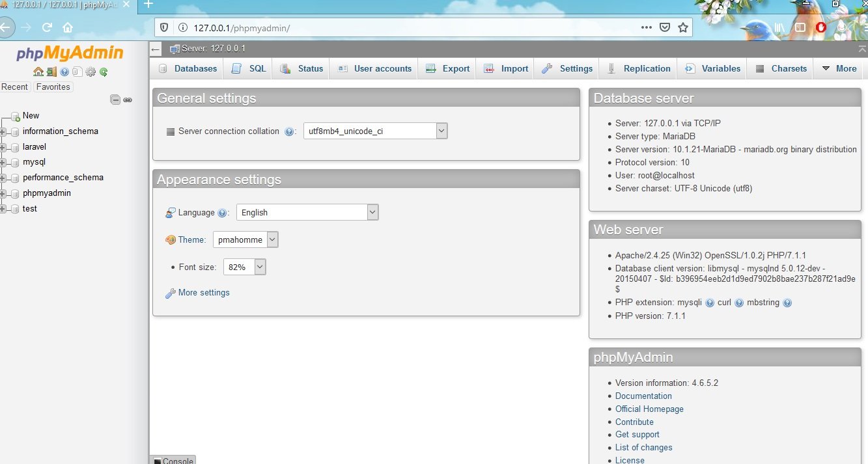The image size is (868, 464).
Task: Open the browser library icon
Action: (x=780, y=28)
